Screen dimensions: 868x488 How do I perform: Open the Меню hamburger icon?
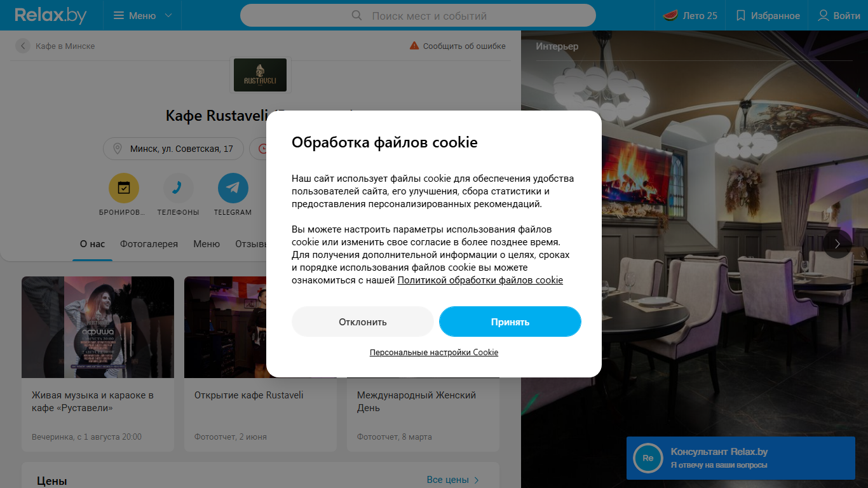[x=119, y=15]
